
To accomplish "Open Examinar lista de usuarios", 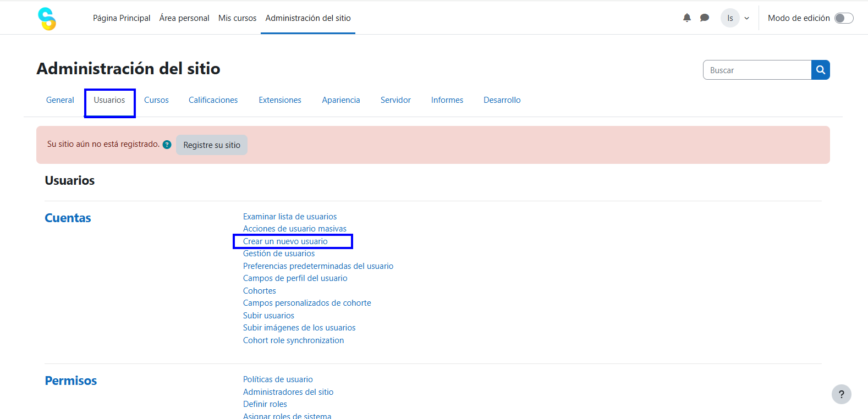I will coord(290,217).
